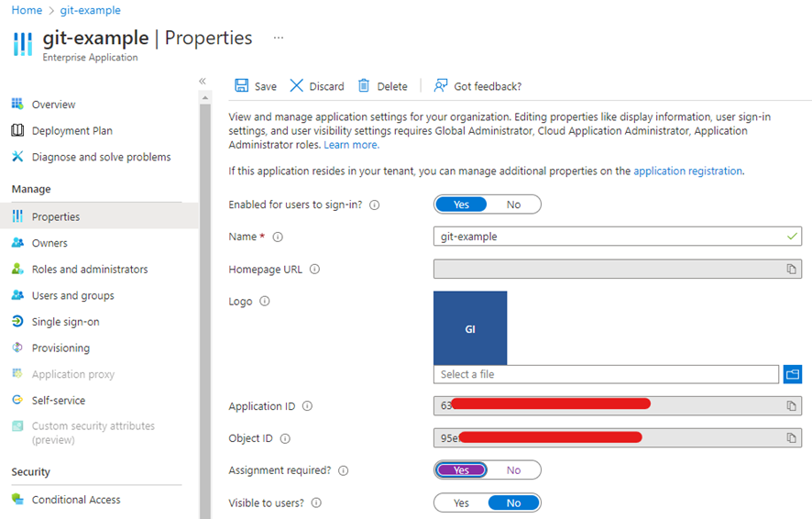812x519 pixels.
Task: Click the Roles and administrators icon
Action: point(17,269)
